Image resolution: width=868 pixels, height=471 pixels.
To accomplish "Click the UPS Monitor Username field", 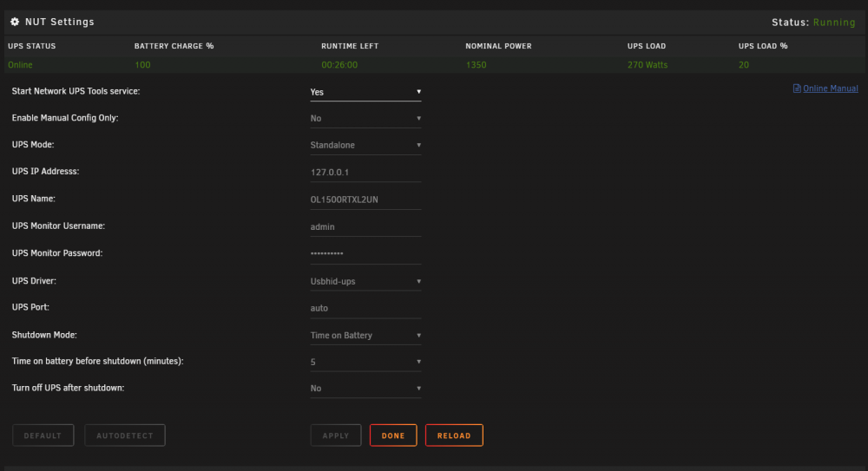I will [x=365, y=227].
